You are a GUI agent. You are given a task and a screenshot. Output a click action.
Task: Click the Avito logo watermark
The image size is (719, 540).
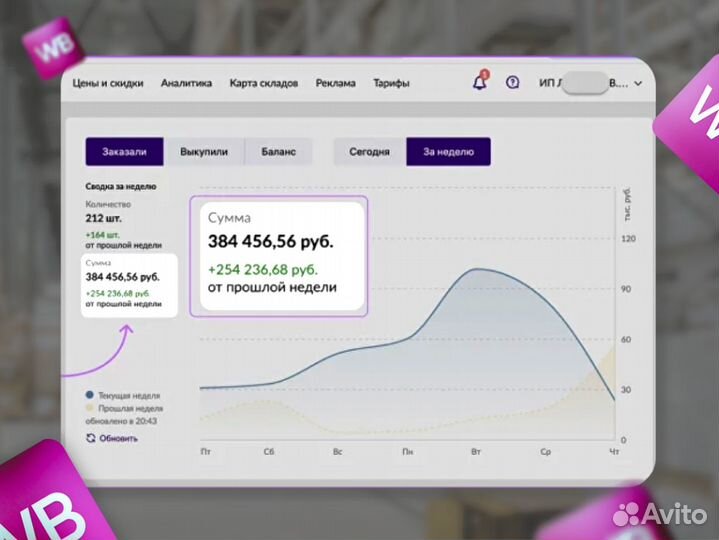(660, 514)
